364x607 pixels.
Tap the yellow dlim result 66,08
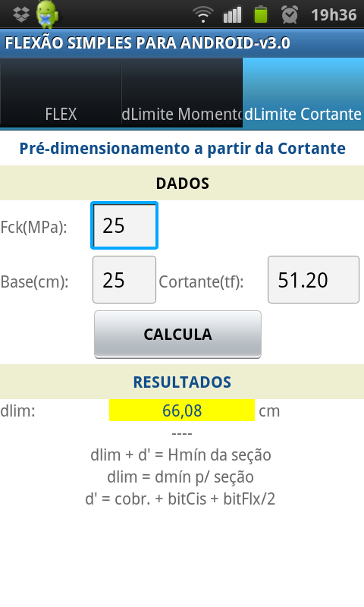click(x=182, y=410)
